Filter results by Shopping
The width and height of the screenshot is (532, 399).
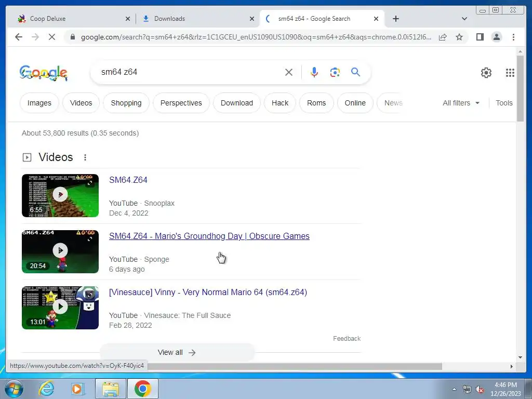[x=126, y=103]
